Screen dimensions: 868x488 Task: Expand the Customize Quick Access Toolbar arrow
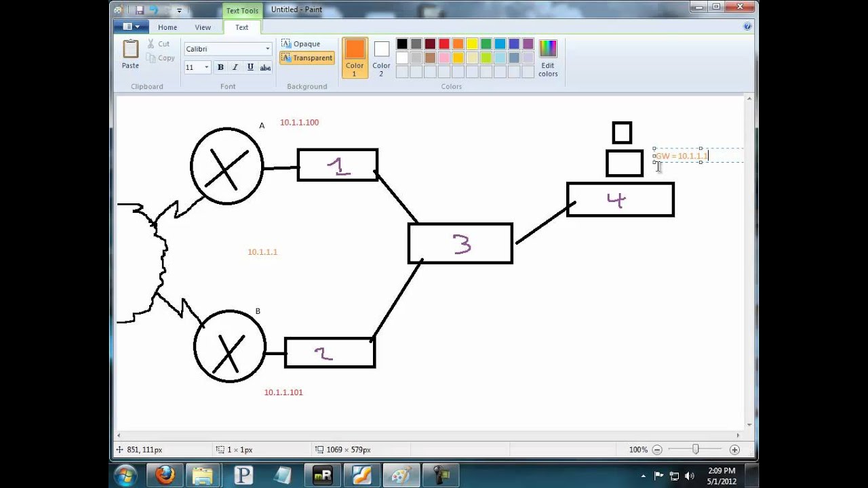(x=180, y=10)
